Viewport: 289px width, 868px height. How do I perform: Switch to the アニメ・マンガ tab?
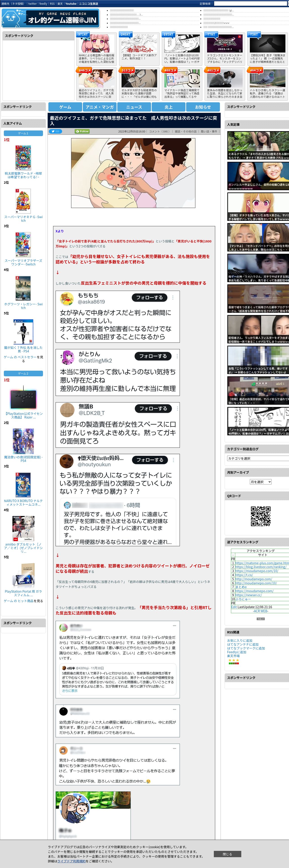click(x=99, y=107)
